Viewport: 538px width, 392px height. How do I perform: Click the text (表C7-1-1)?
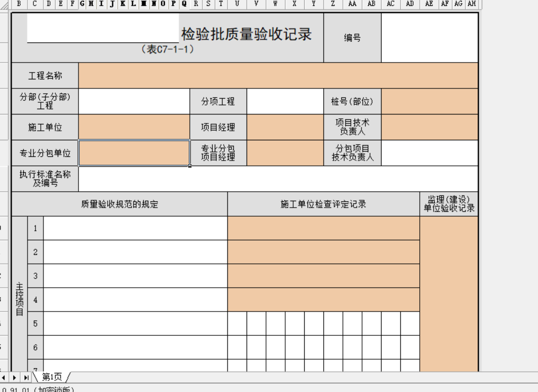tap(167, 49)
